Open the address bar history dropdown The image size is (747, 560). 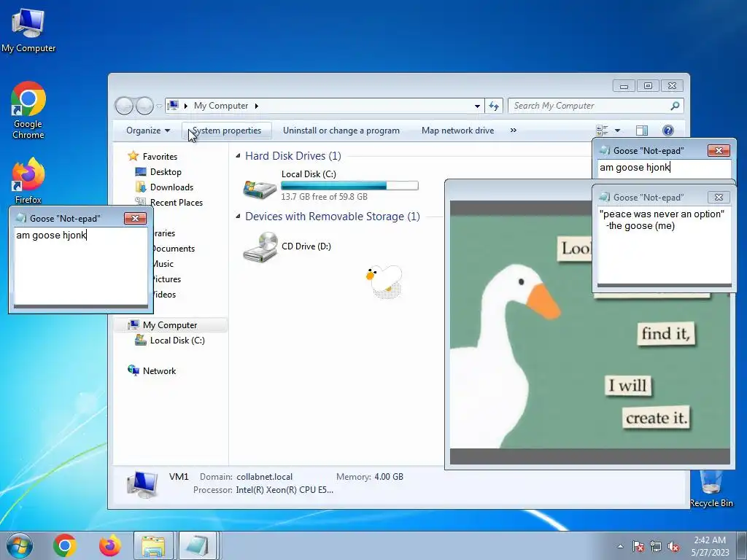click(477, 106)
